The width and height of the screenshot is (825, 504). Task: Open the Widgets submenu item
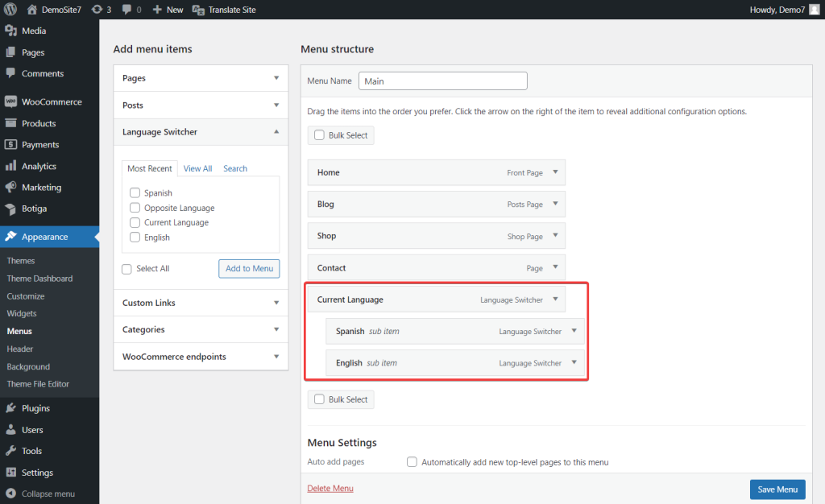[x=22, y=313]
